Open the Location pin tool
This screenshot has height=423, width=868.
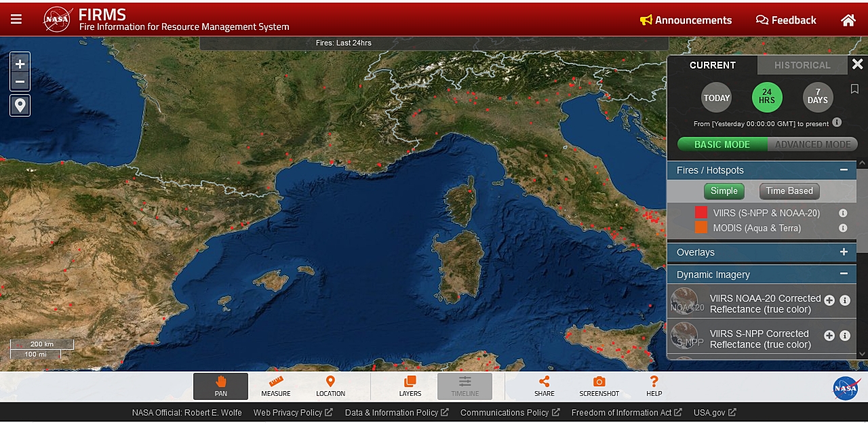330,386
